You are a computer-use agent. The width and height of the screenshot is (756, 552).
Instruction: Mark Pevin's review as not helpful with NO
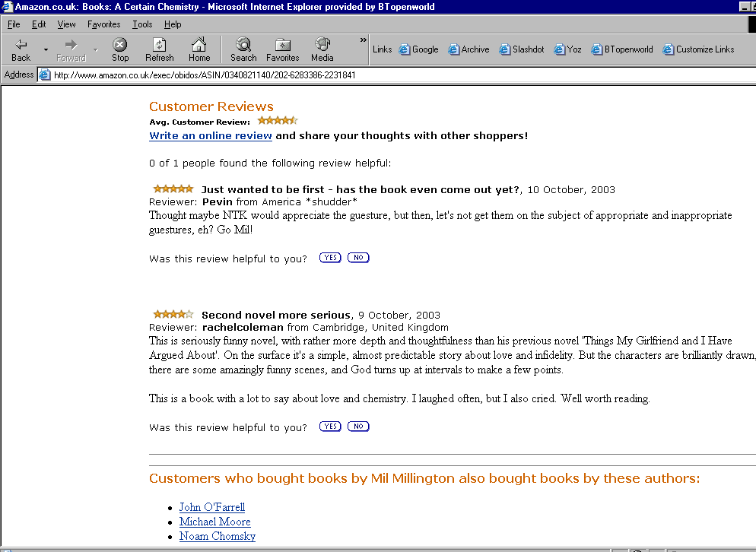(x=358, y=258)
